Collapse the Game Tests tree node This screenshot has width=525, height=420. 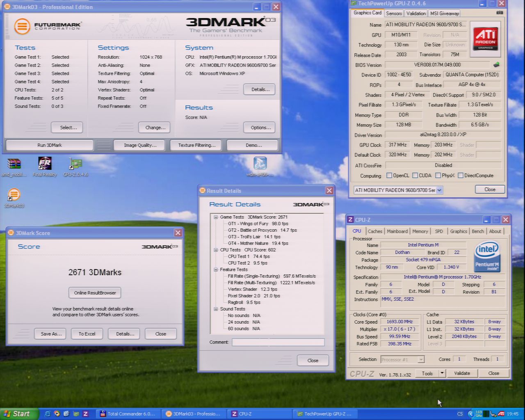click(216, 217)
